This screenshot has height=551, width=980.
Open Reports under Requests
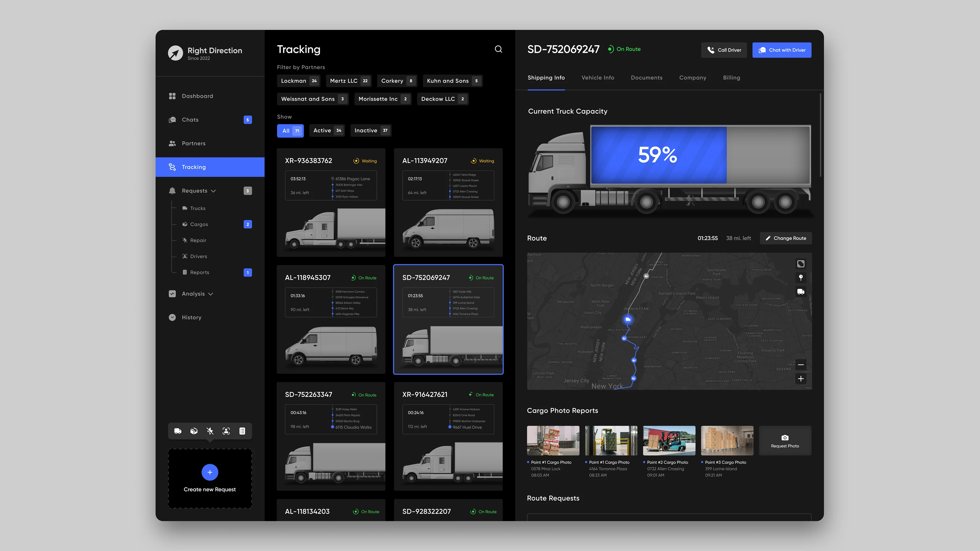point(217,272)
